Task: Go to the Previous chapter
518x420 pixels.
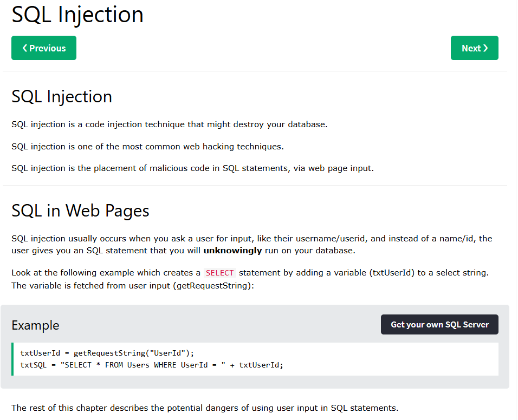Action: [x=44, y=48]
